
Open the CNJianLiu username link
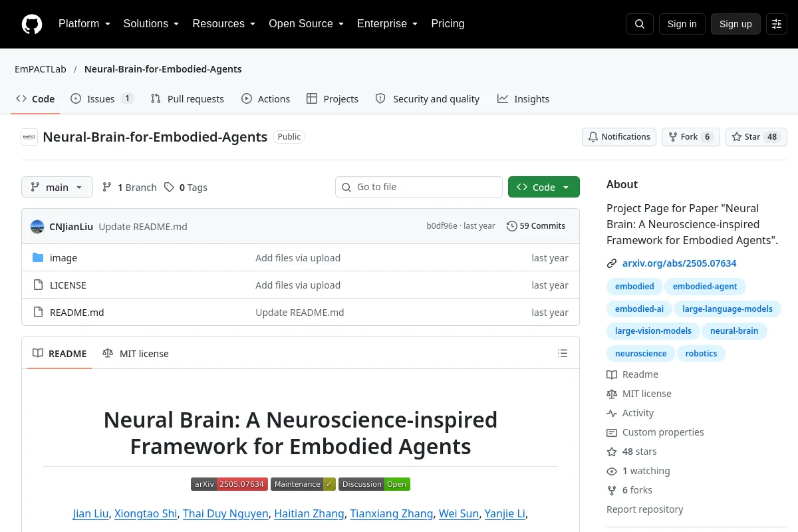71,227
